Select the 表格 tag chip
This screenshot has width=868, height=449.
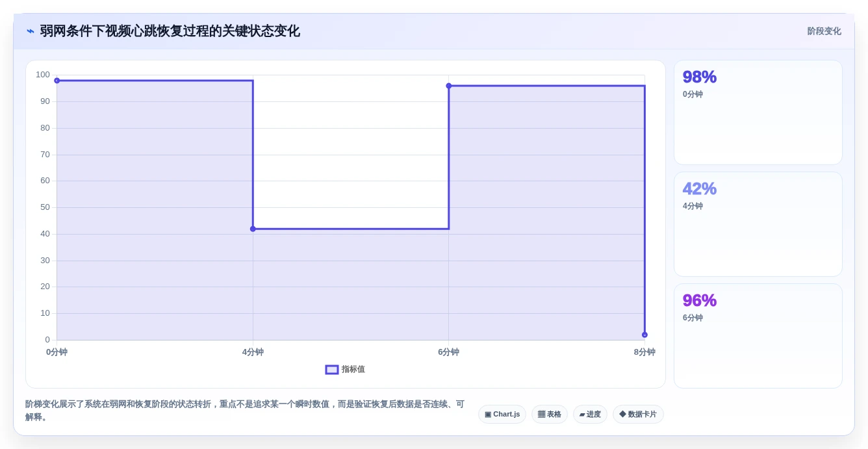click(550, 415)
